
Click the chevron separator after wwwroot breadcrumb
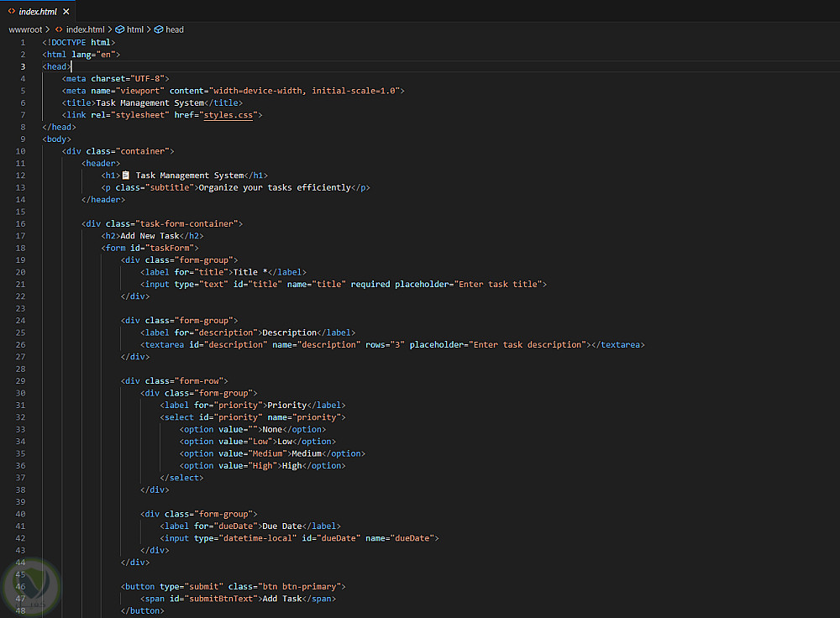pos(48,29)
